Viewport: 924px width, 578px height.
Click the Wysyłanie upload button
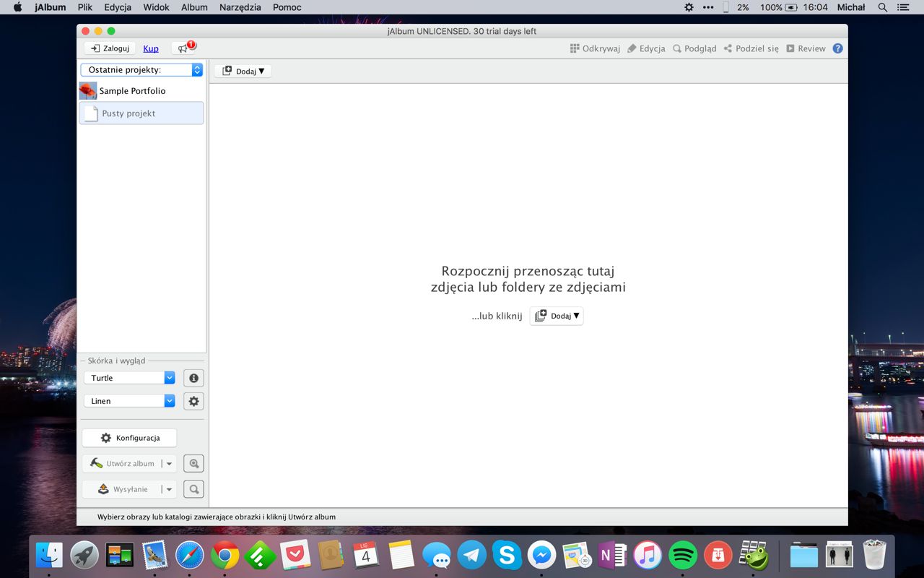tap(121, 489)
